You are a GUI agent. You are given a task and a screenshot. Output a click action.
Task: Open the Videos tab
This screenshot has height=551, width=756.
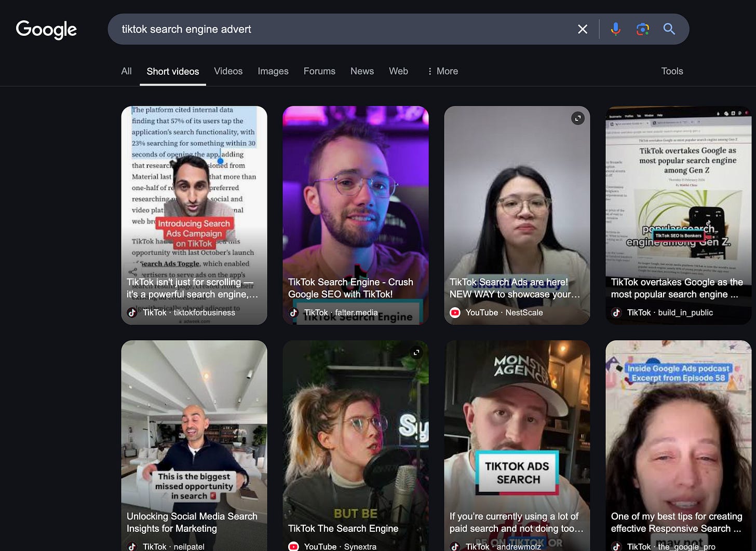(x=228, y=71)
